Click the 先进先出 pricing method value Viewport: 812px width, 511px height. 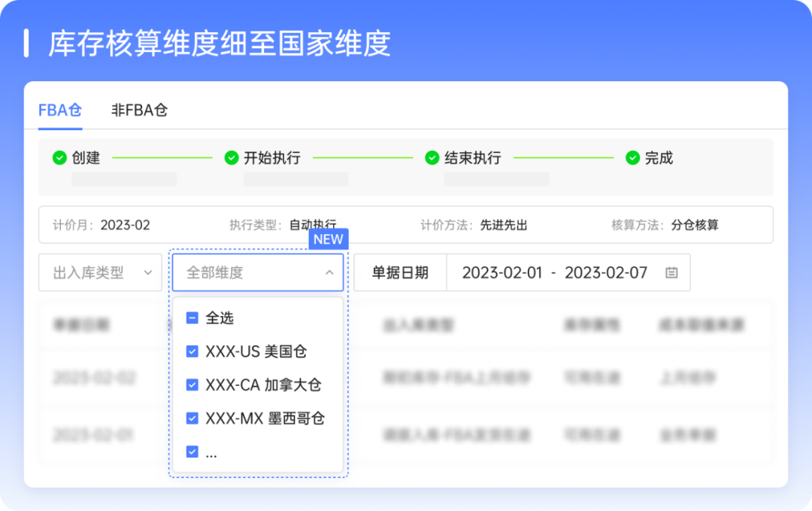click(502, 224)
